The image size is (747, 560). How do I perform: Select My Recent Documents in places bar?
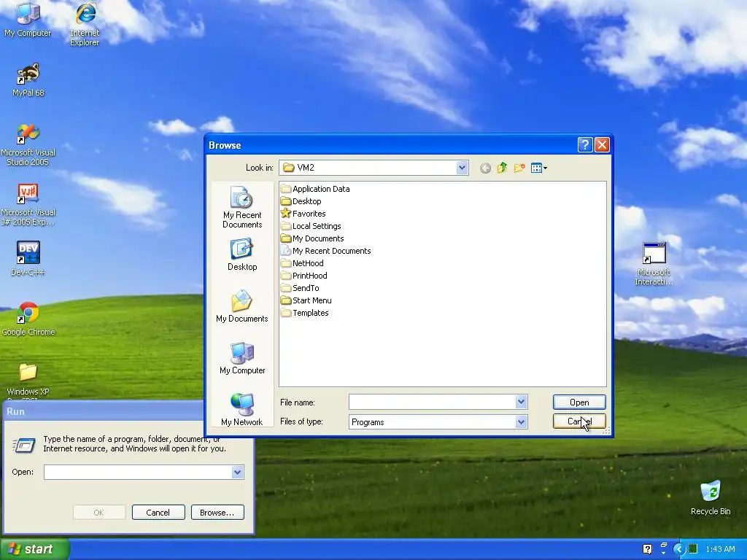242,207
